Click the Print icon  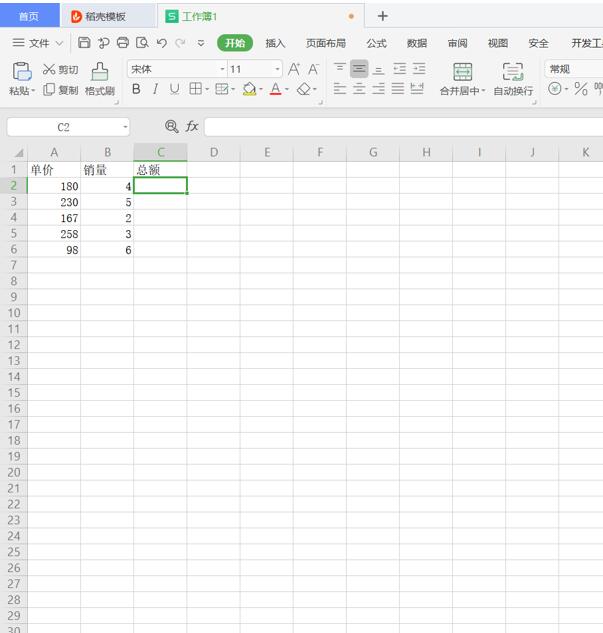[x=123, y=42]
